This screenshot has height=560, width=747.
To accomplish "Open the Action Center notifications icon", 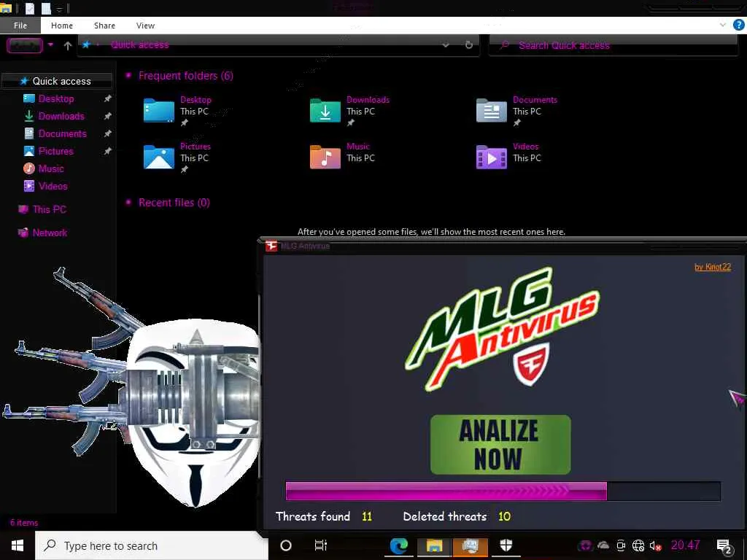I will pos(724,545).
